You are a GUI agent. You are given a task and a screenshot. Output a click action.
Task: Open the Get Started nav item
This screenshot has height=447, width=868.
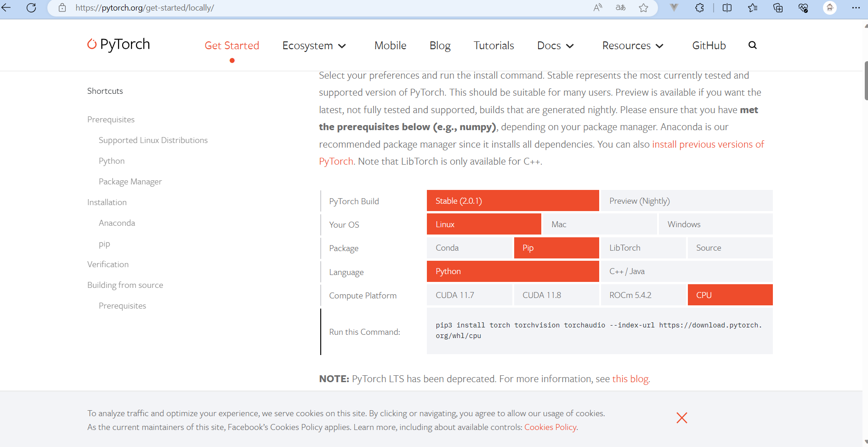click(232, 46)
